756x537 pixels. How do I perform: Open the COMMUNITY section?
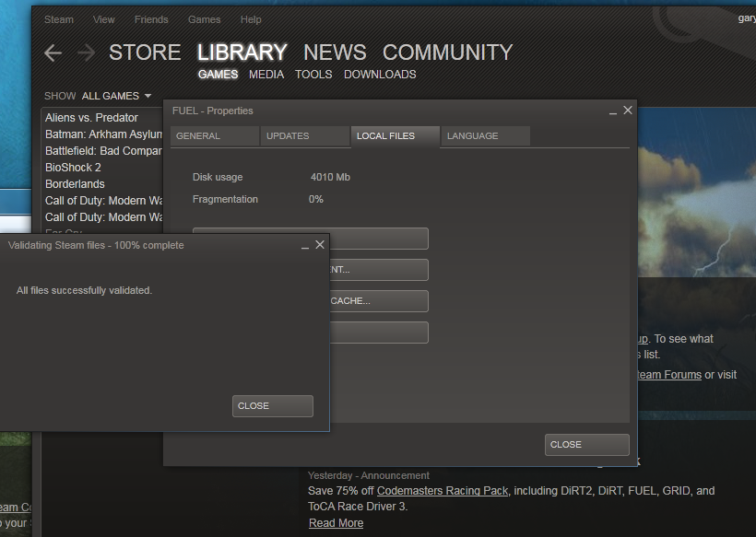(x=447, y=53)
